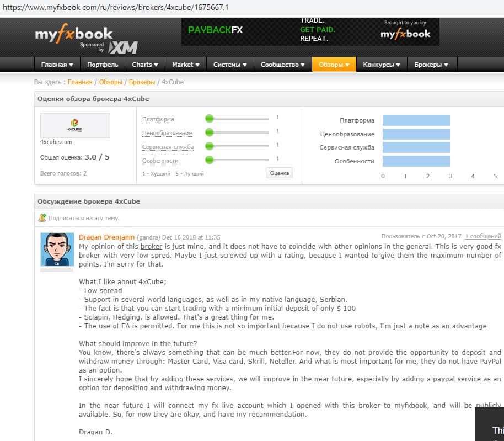Go to Главная breadcrumb link
This screenshot has width=504, height=441.
click(x=80, y=82)
